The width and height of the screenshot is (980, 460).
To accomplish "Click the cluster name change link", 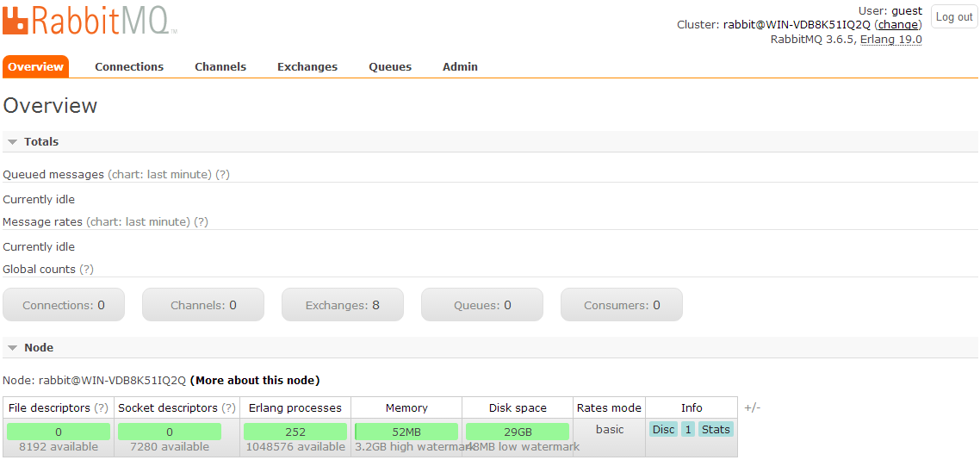I will (x=899, y=25).
